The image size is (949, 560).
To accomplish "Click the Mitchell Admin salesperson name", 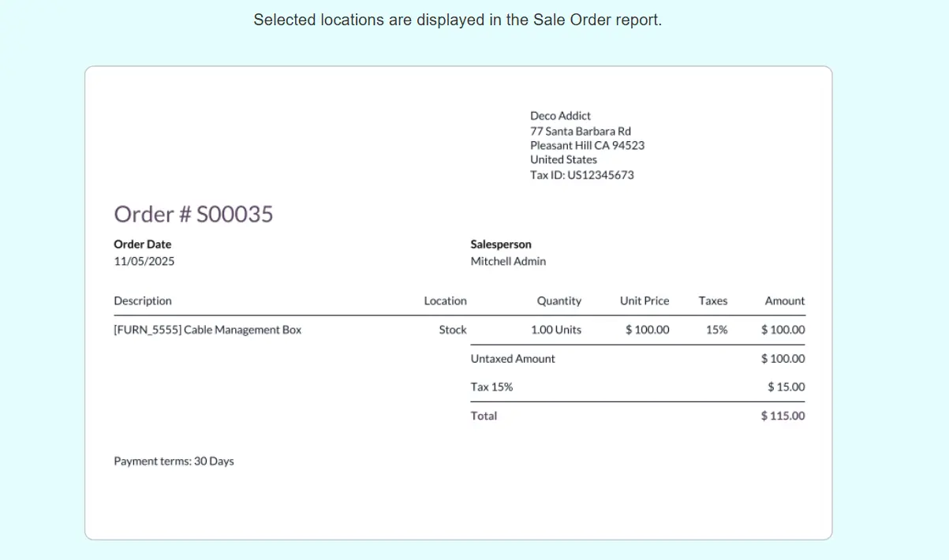I will click(x=507, y=261).
